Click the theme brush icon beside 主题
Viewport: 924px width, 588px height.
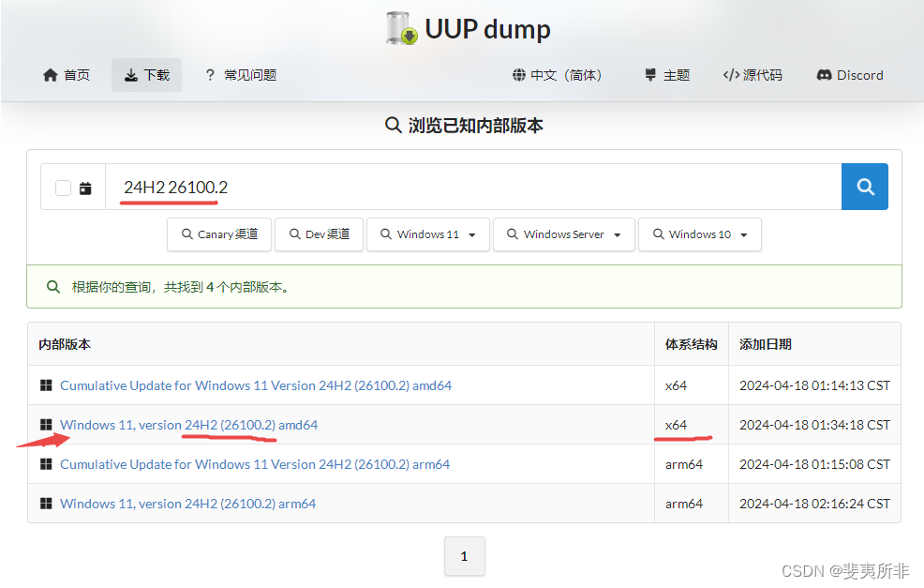[650, 75]
